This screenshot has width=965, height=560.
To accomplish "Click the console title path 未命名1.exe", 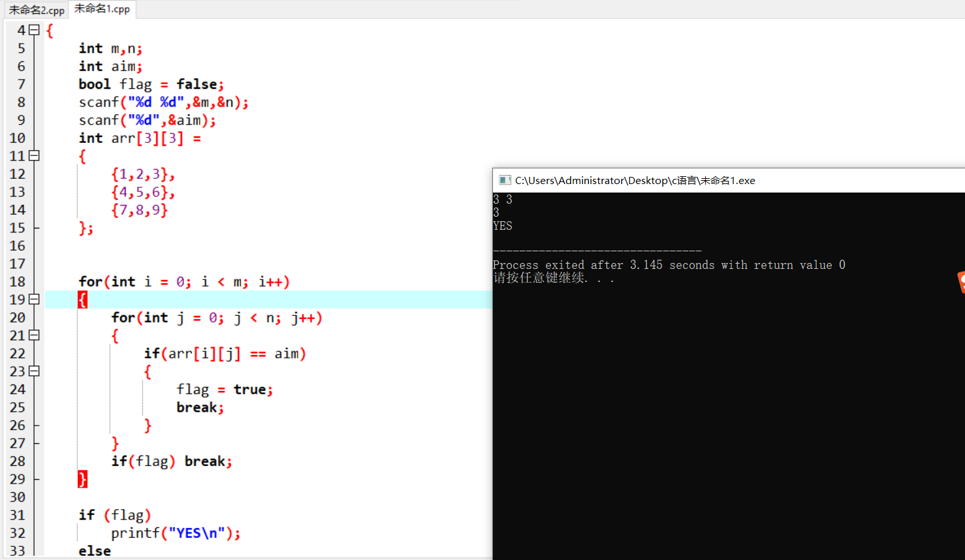I will [x=635, y=181].
